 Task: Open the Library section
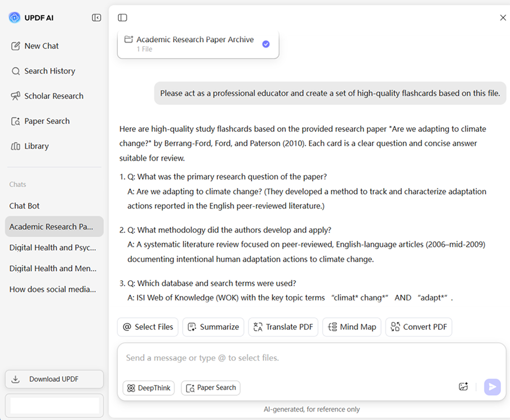37,145
